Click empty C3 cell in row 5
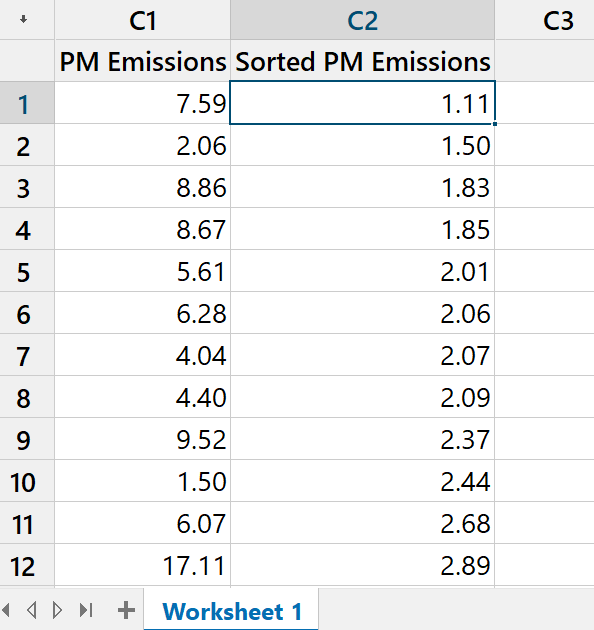The image size is (594, 630). pos(545,271)
